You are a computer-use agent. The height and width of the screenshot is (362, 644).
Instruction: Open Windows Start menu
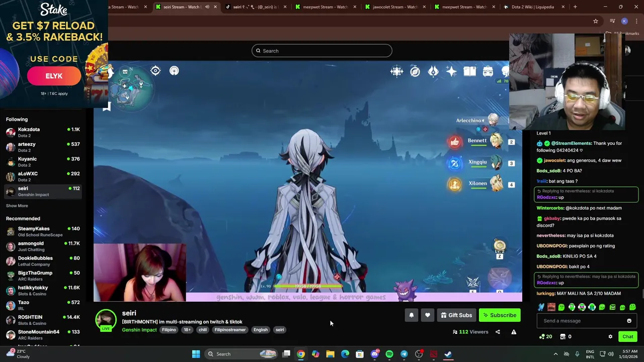click(x=196, y=354)
